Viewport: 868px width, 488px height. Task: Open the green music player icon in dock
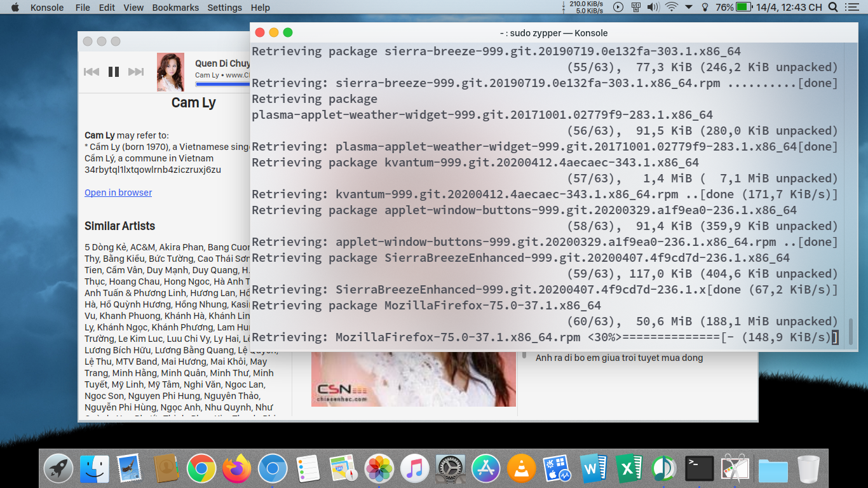665,469
